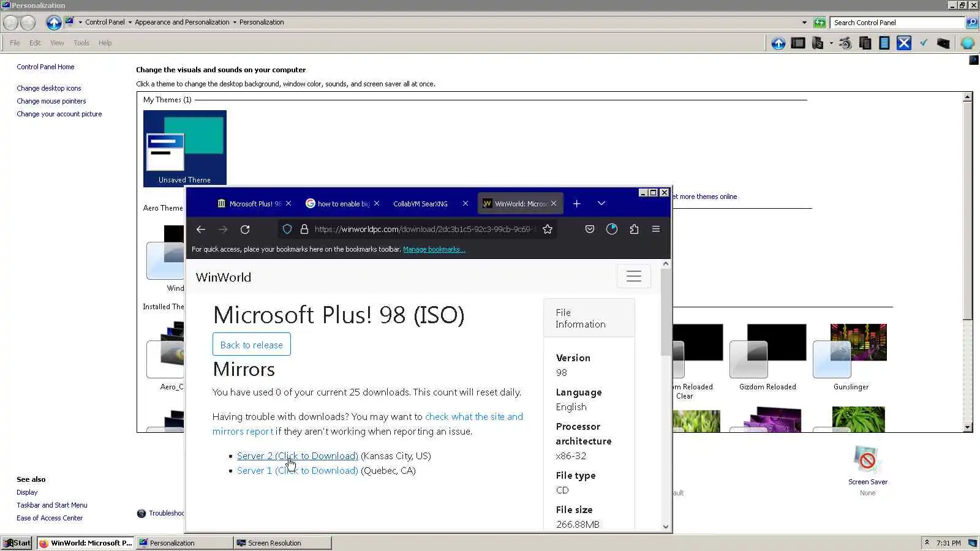Open Taskbar and Start Menu link

[52, 505]
